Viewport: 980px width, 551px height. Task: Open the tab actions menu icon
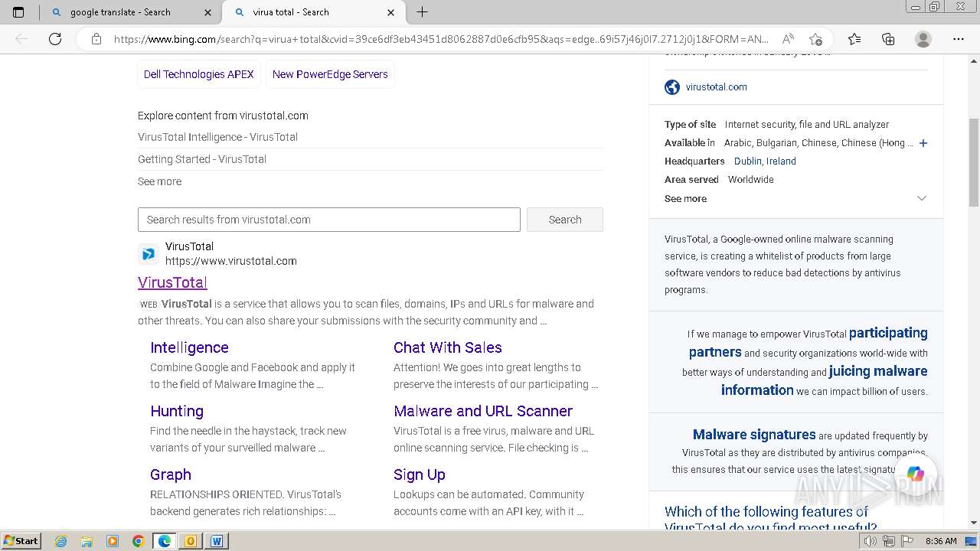pos(18,12)
